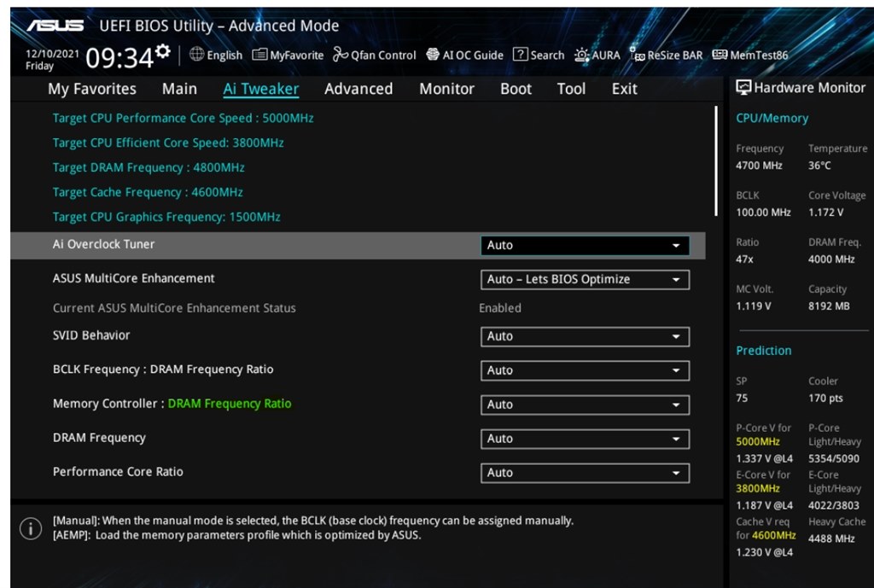This screenshot has height=588, width=874.
Task: Click Current MultiCore Enhancement Status Enabled value
Action: click(x=500, y=308)
